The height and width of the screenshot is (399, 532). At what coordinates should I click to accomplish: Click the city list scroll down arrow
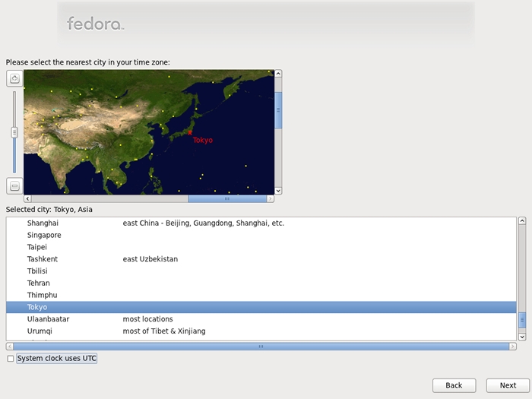pos(522,337)
